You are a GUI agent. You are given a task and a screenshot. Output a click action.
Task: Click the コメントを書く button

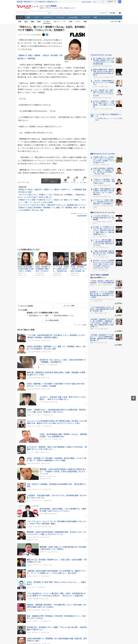[x=69, y=306]
